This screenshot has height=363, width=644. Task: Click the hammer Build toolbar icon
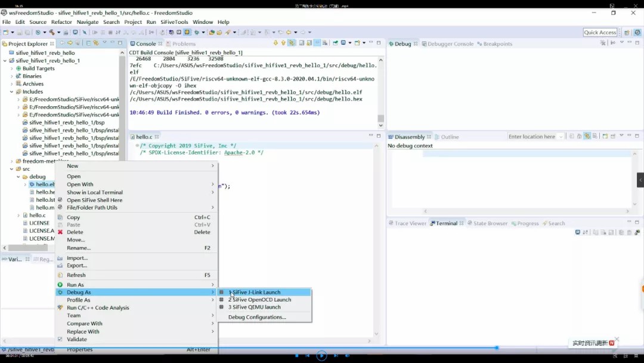(x=52, y=32)
